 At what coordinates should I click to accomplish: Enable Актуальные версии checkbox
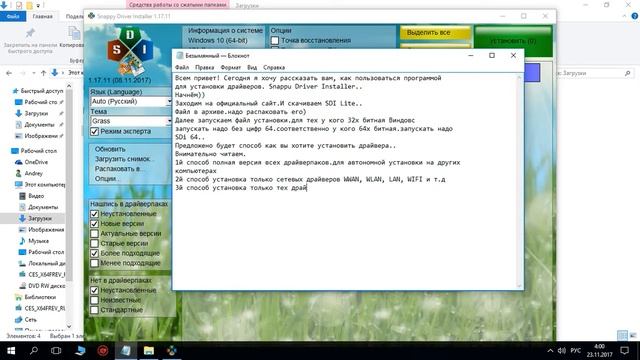click(x=94, y=233)
